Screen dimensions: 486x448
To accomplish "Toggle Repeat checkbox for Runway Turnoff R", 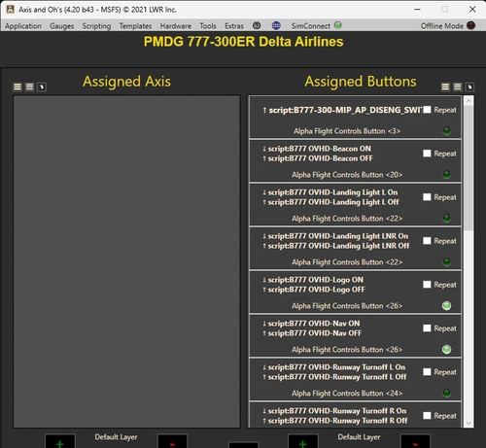I will [x=427, y=416].
